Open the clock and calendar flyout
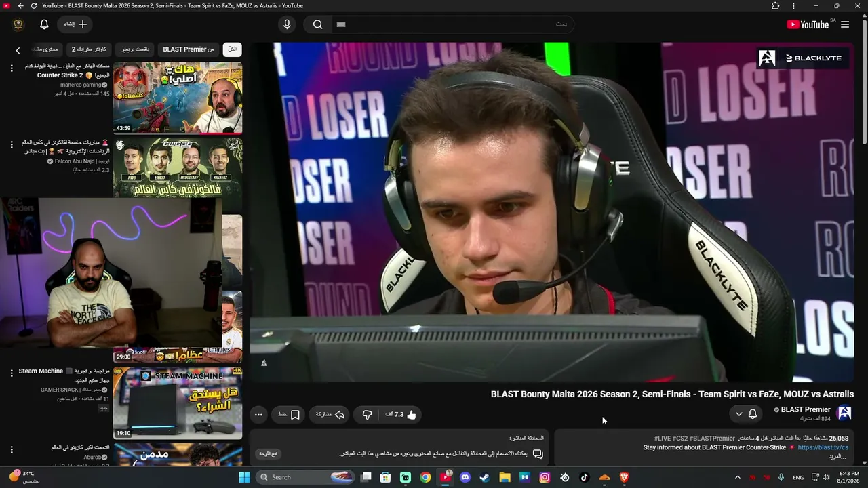 (x=849, y=477)
